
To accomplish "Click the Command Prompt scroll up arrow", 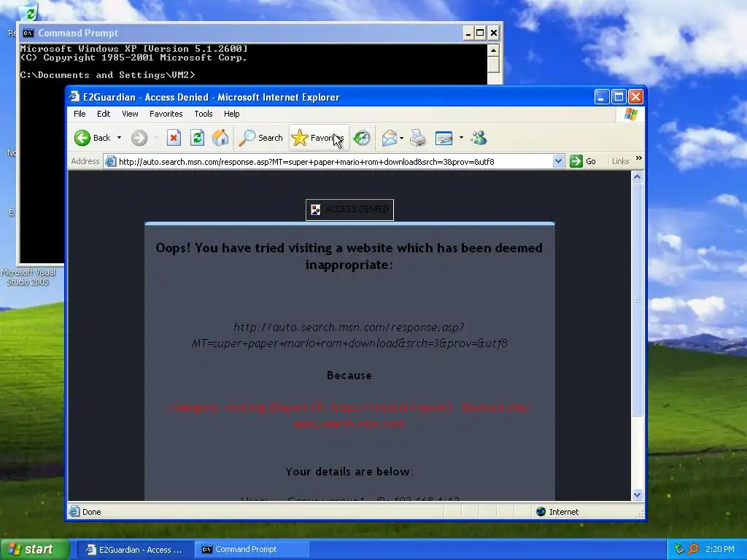I will coord(494,50).
